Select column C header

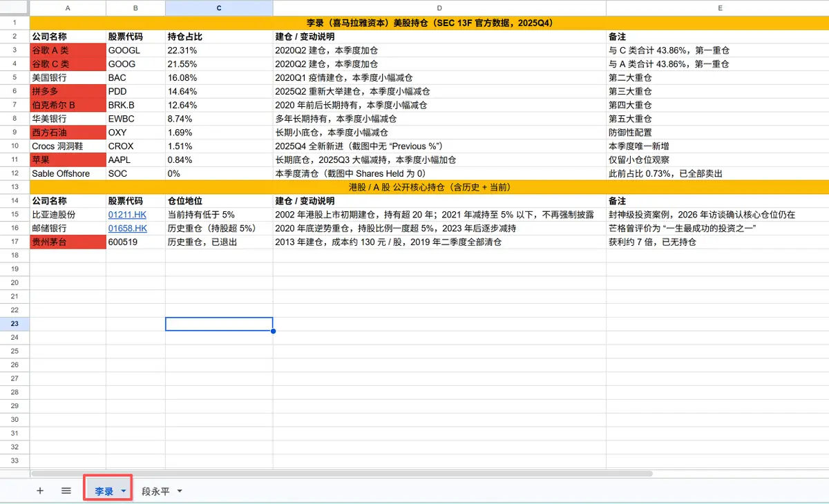[219, 8]
